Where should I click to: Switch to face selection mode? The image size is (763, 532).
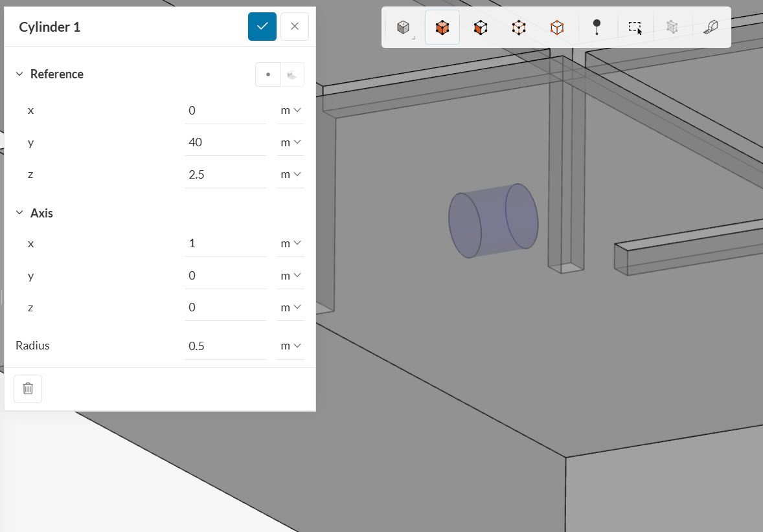tap(481, 27)
